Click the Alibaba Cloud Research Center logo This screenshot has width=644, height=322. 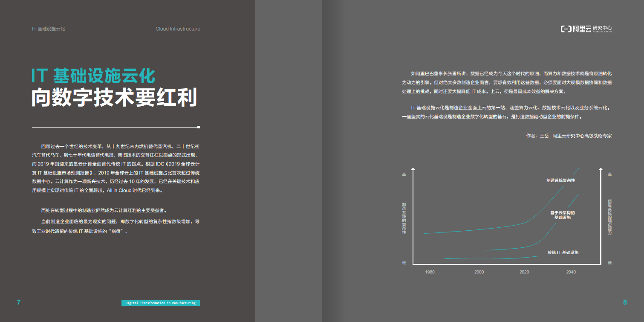click(586, 30)
